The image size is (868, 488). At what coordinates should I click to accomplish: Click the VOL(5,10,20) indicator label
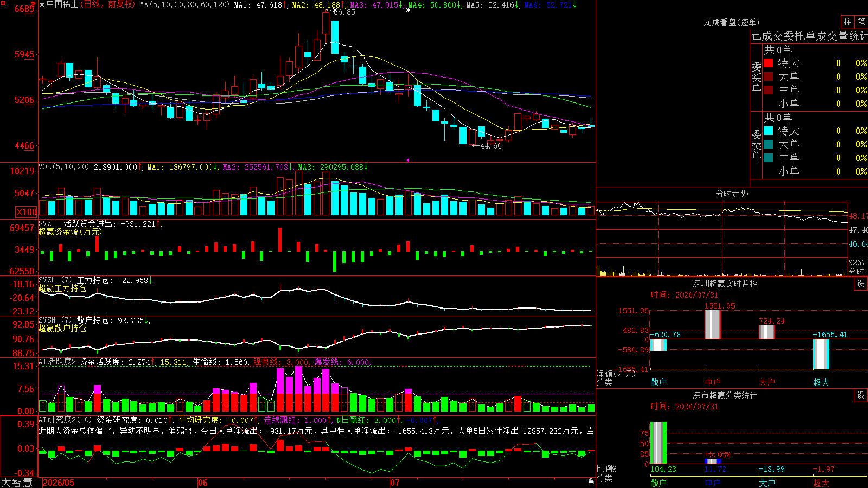[63, 167]
